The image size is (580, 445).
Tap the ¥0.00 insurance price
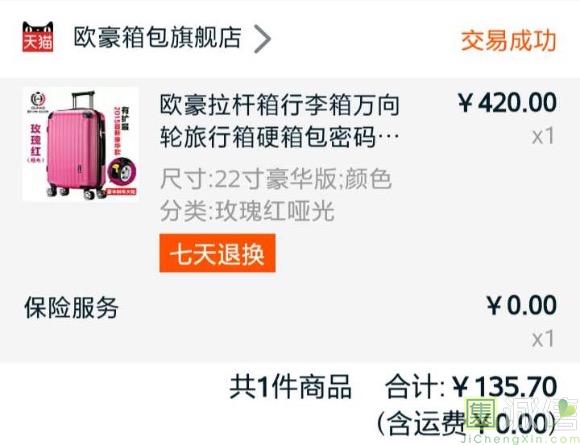(x=522, y=305)
